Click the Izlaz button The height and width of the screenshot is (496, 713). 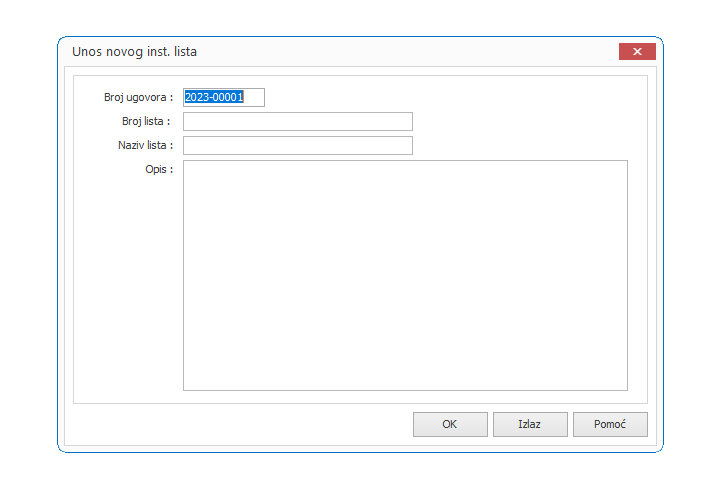point(530,424)
